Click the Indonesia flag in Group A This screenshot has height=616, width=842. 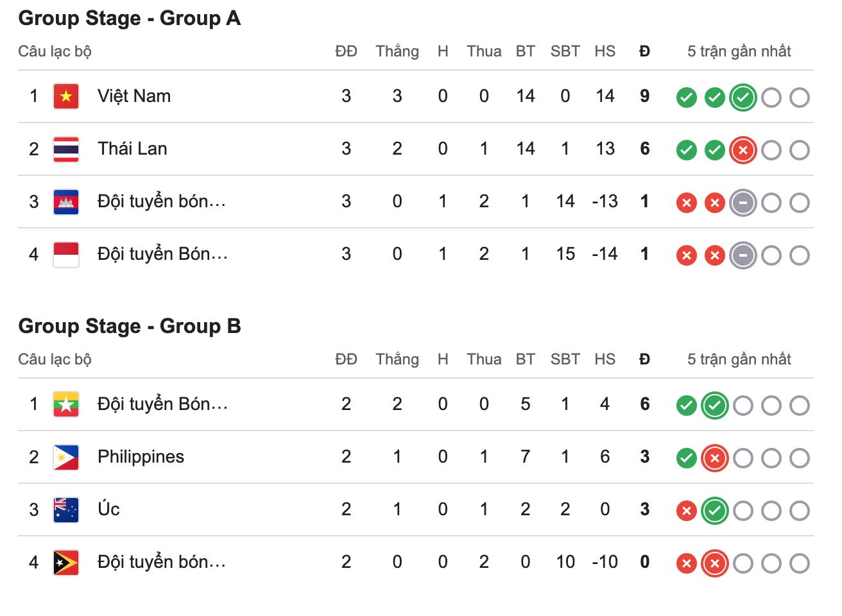tap(66, 255)
